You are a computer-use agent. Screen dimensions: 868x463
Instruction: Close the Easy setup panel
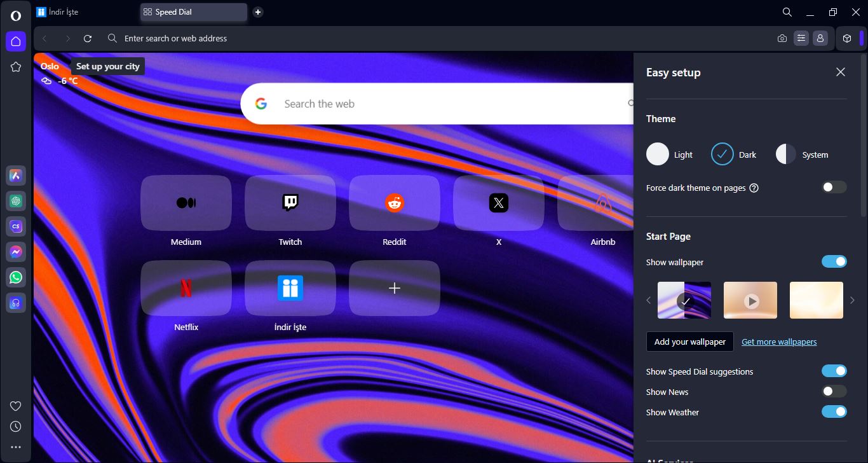coord(841,72)
